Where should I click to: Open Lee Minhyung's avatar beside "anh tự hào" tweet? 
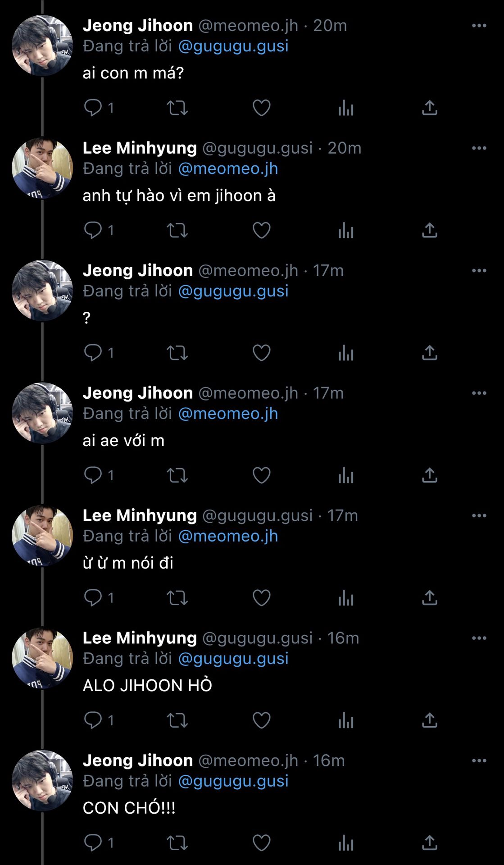[x=42, y=168]
